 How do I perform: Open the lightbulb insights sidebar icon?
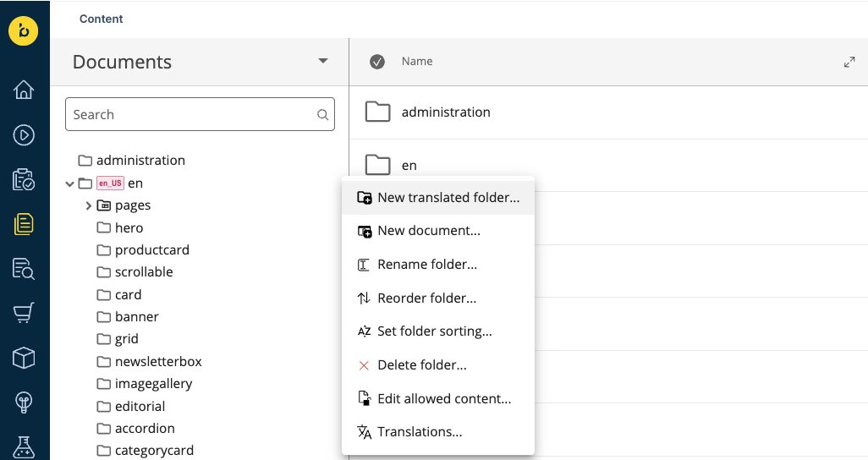tap(23, 402)
